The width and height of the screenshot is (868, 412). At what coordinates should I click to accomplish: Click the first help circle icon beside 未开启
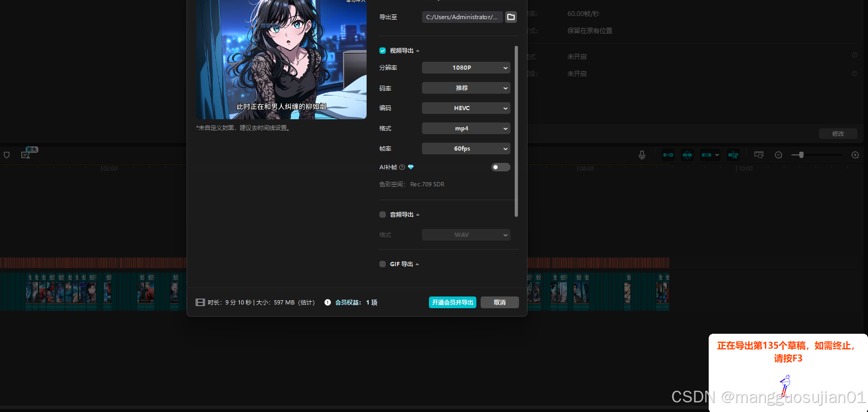tap(855, 55)
